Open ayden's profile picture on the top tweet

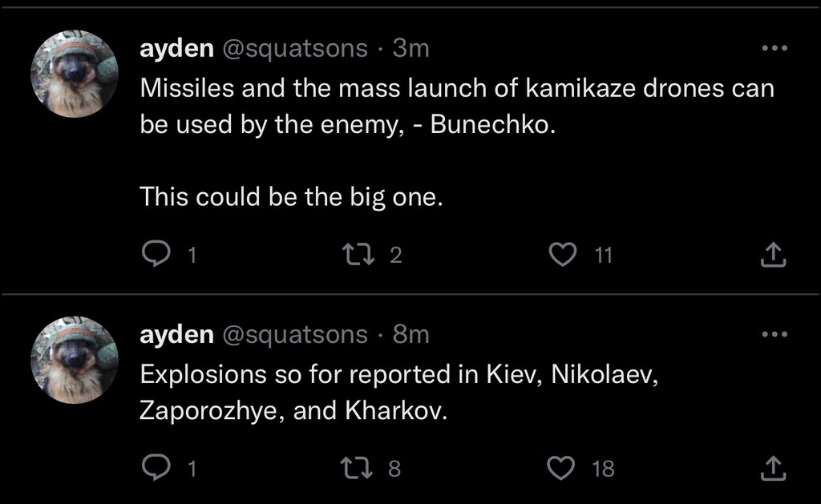(x=75, y=74)
